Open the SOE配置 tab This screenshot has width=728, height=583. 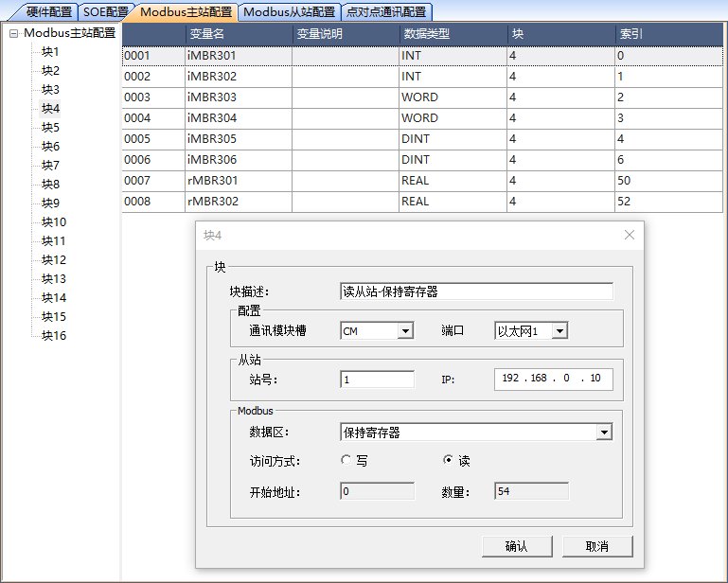click(x=105, y=12)
